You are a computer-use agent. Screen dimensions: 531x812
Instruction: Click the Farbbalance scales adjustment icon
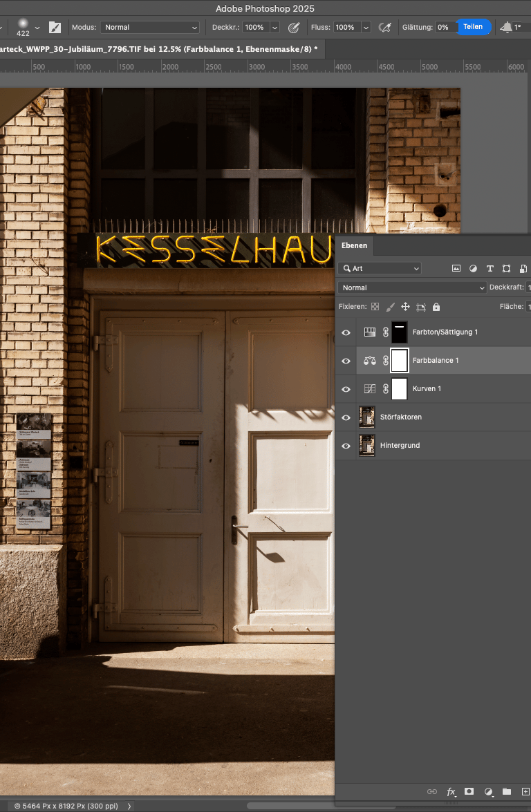(x=369, y=361)
